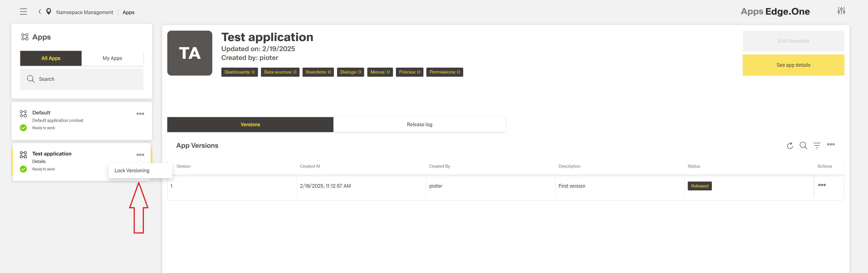Click the See app details button
The height and width of the screenshot is (273, 868).
tap(793, 65)
